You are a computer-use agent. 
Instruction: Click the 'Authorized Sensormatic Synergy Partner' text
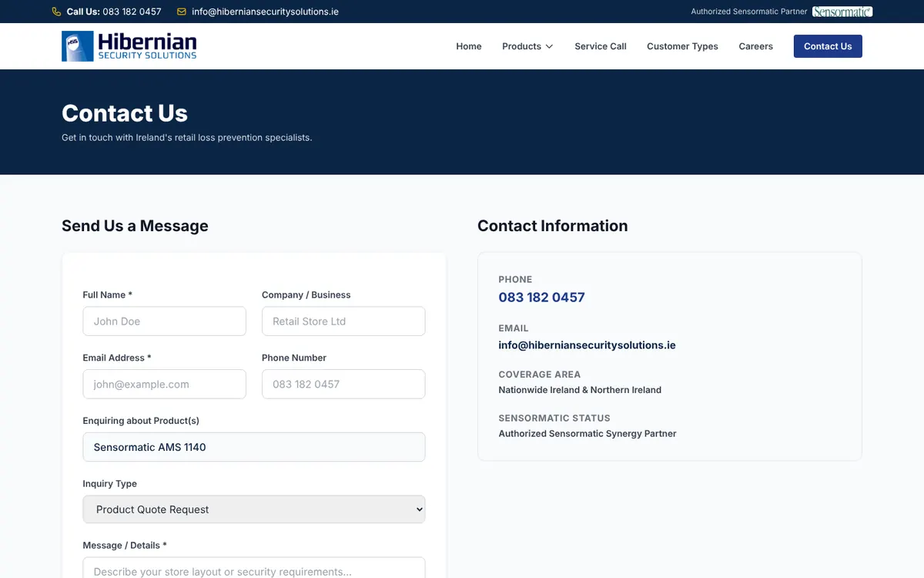pyautogui.click(x=588, y=434)
